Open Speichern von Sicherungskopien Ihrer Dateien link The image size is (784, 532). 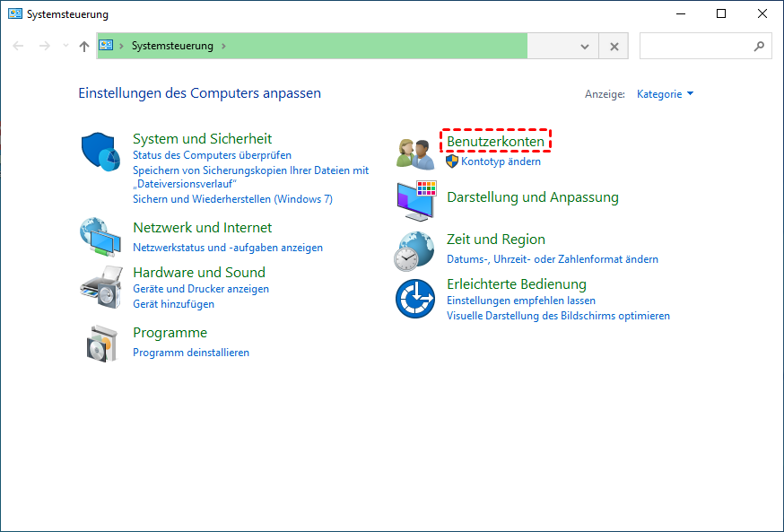250,178
